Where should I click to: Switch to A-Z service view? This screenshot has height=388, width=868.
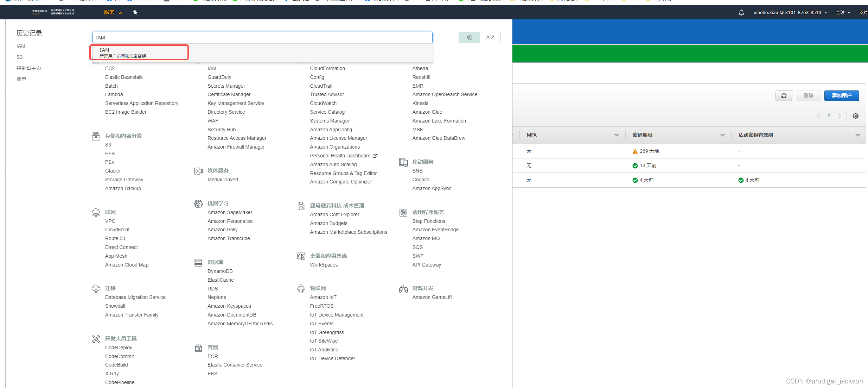click(490, 37)
